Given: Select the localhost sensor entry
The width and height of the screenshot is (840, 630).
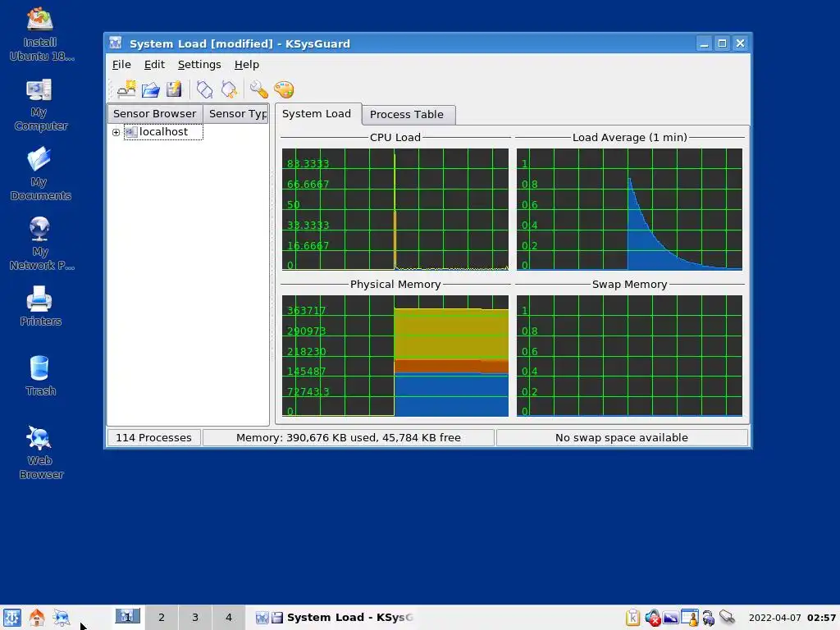Looking at the screenshot, I should pyautogui.click(x=163, y=132).
